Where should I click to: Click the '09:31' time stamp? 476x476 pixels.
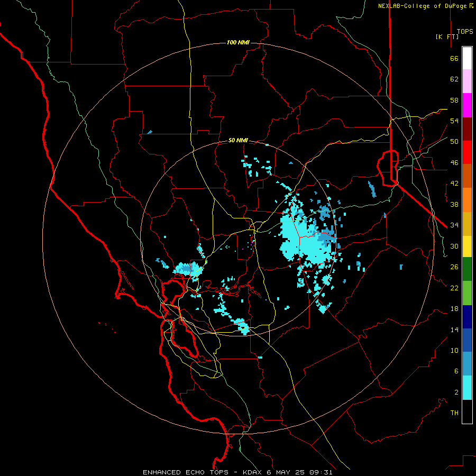[321, 472]
